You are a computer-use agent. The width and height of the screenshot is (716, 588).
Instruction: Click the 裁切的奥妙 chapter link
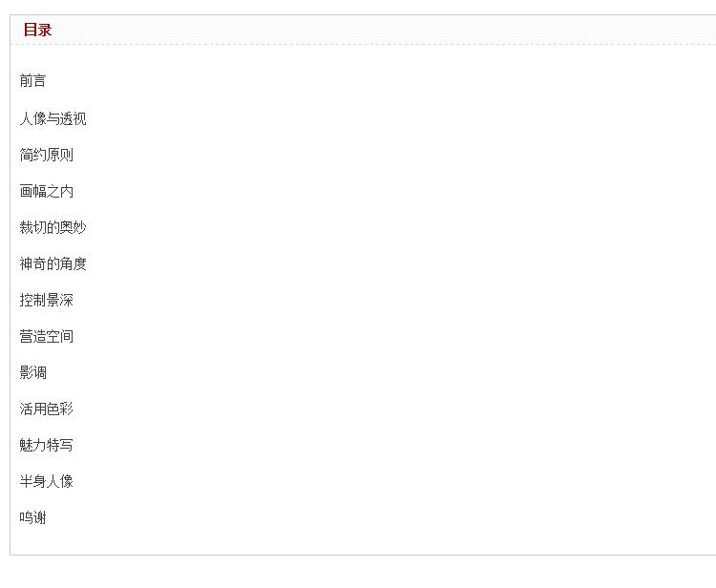pyautogui.click(x=53, y=227)
